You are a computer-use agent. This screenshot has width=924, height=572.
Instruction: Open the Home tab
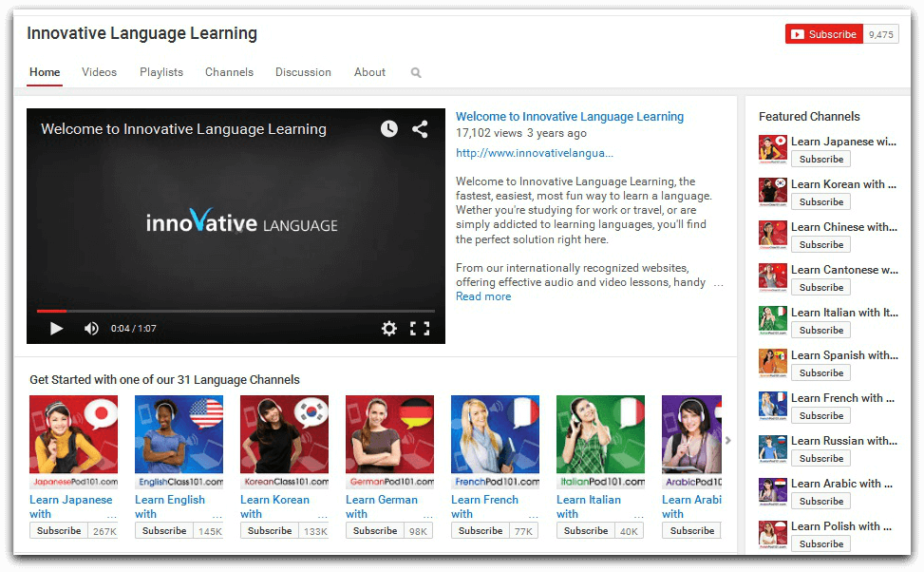(45, 72)
